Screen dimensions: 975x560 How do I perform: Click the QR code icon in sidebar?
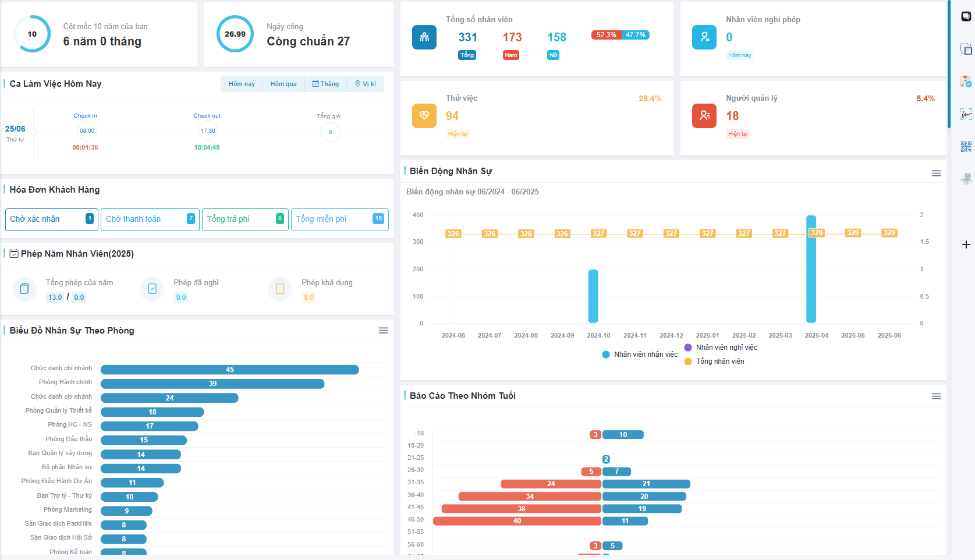pos(966,147)
